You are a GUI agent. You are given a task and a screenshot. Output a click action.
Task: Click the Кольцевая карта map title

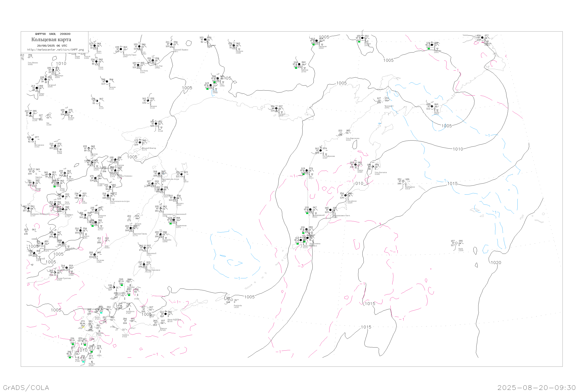coord(51,40)
